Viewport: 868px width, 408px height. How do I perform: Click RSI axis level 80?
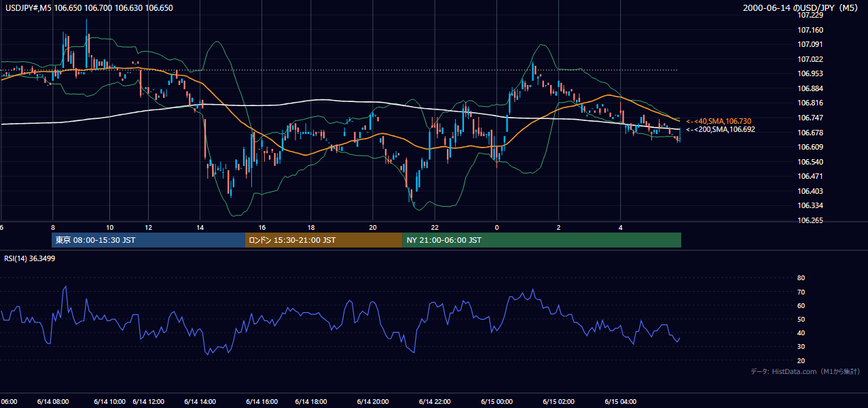coord(801,278)
